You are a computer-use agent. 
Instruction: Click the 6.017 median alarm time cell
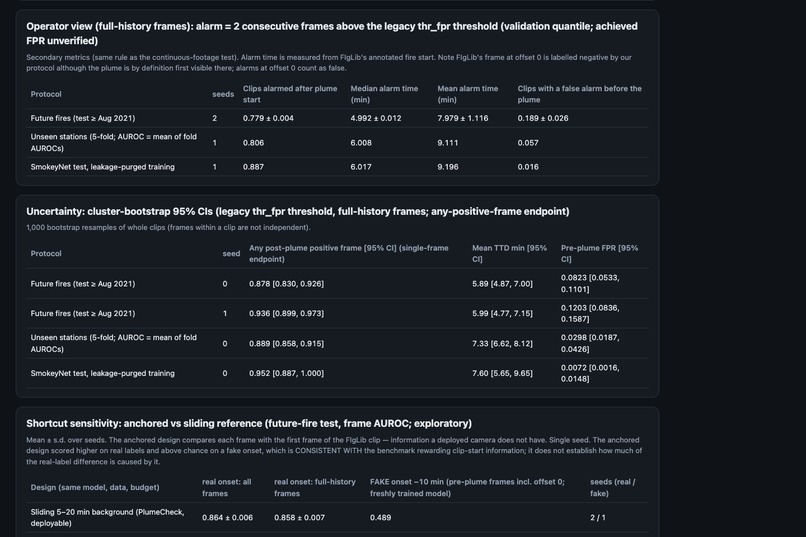[361, 167]
